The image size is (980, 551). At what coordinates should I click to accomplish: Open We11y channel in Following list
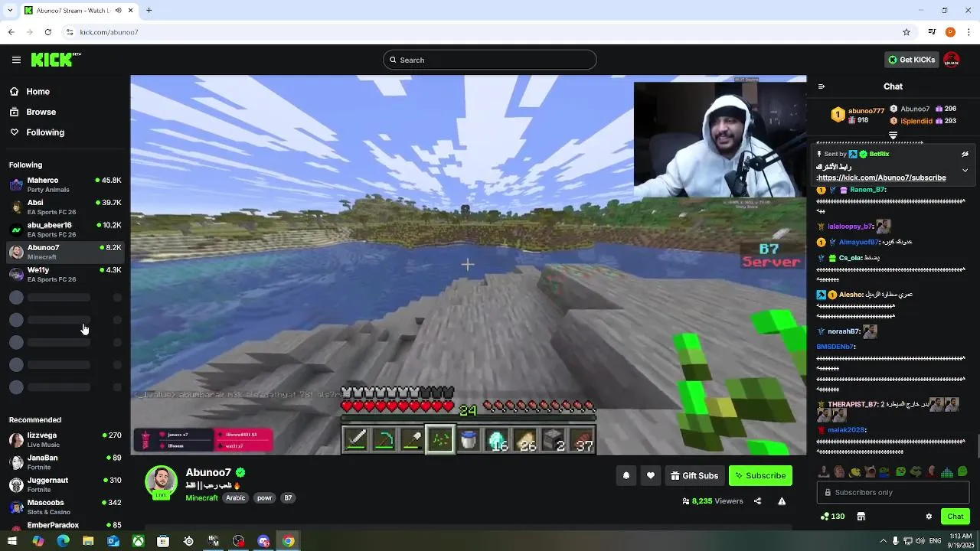64,274
